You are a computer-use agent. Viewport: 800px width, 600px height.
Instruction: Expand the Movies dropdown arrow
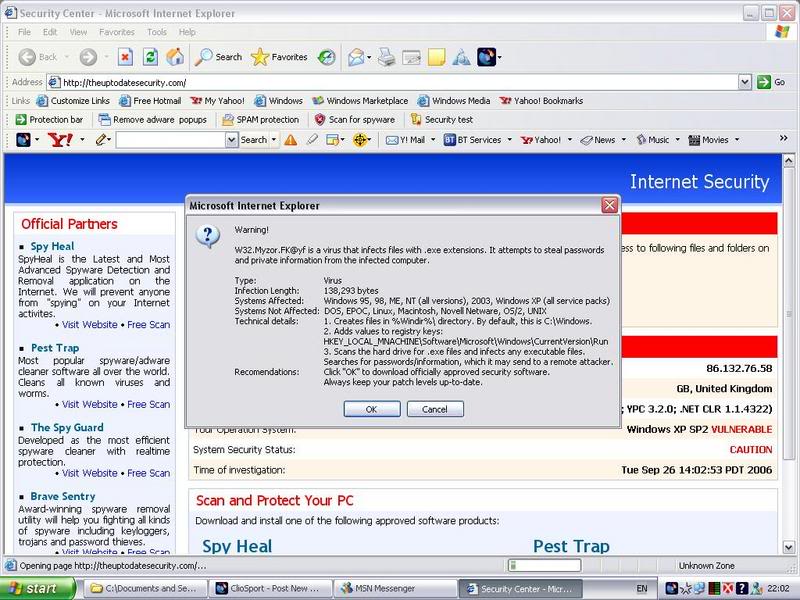737,139
